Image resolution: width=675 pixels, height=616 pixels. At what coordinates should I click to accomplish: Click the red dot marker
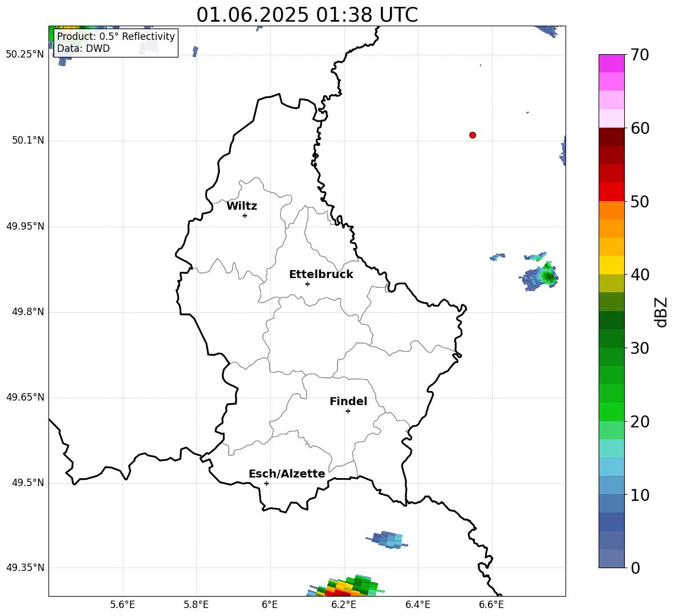pyautogui.click(x=473, y=135)
